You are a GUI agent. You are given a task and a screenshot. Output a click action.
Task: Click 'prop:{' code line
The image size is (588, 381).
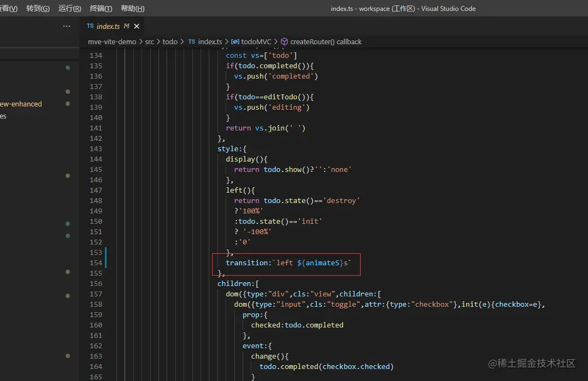pyautogui.click(x=255, y=315)
